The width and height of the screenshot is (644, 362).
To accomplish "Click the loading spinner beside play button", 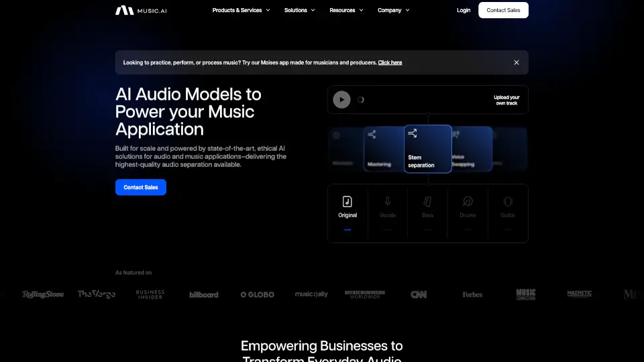I will (x=361, y=100).
